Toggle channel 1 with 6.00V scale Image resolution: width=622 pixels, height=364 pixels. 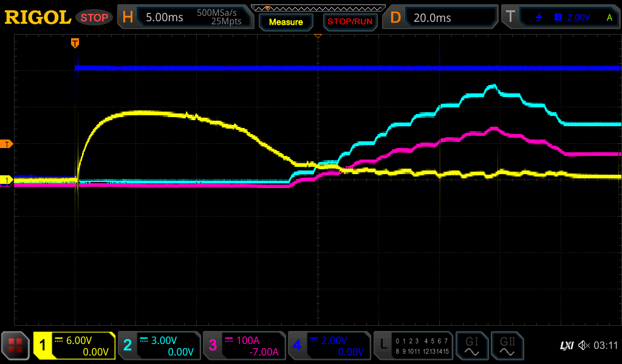[74, 346]
